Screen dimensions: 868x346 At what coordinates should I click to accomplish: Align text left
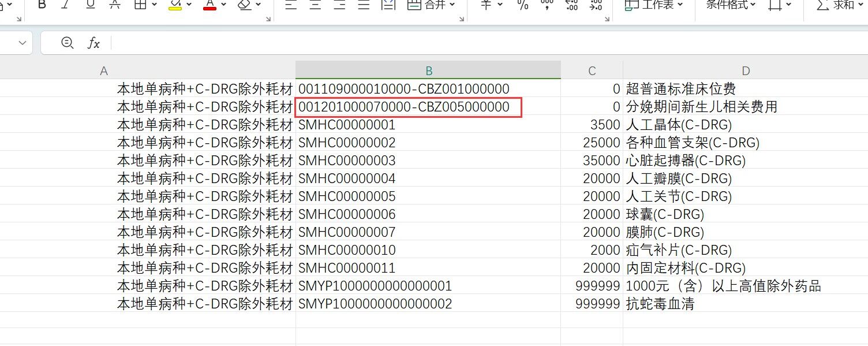coord(291,5)
